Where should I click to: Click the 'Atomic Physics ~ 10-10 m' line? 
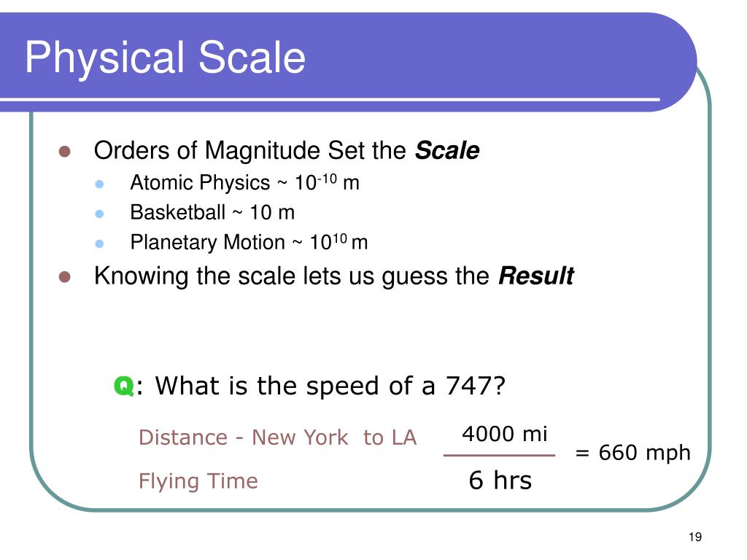[x=244, y=183]
